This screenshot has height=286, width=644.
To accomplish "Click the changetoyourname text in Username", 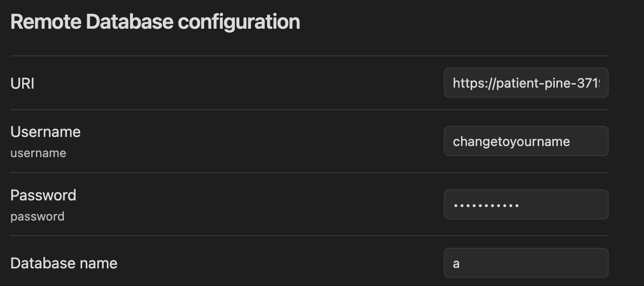I will (511, 141).
